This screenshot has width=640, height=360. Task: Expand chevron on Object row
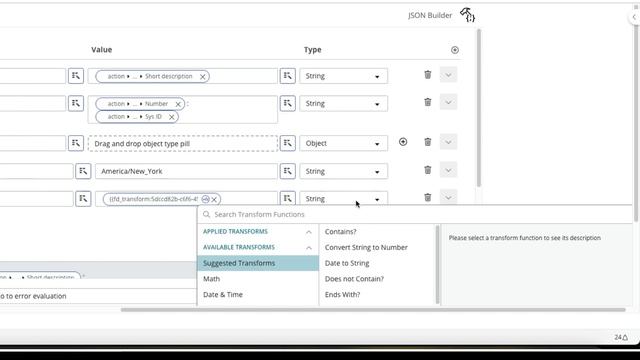[448, 142]
